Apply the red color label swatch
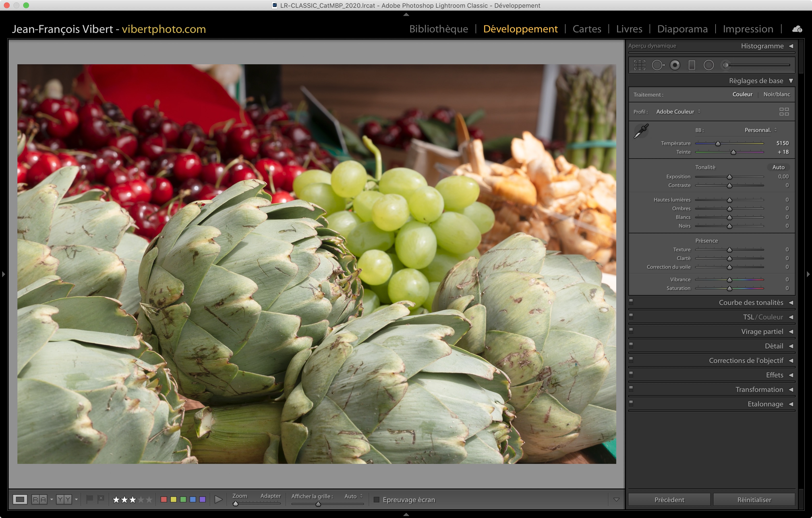 pos(164,499)
